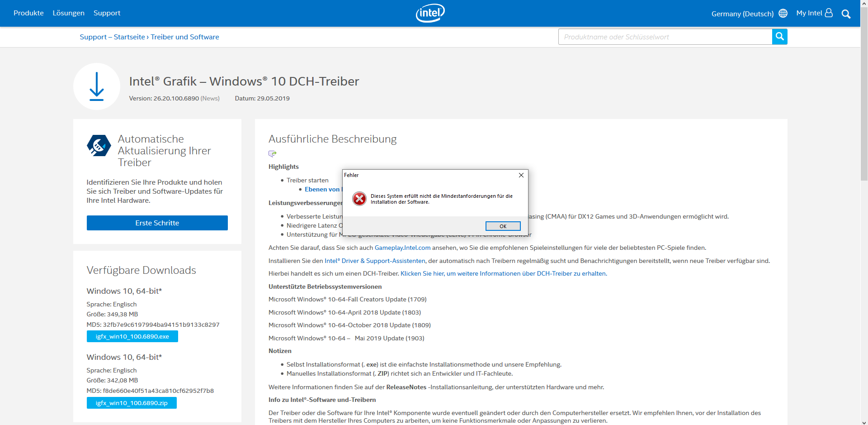Click the Verfügbare Downloads heading
The height and width of the screenshot is (425, 868).
[x=141, y=270]
